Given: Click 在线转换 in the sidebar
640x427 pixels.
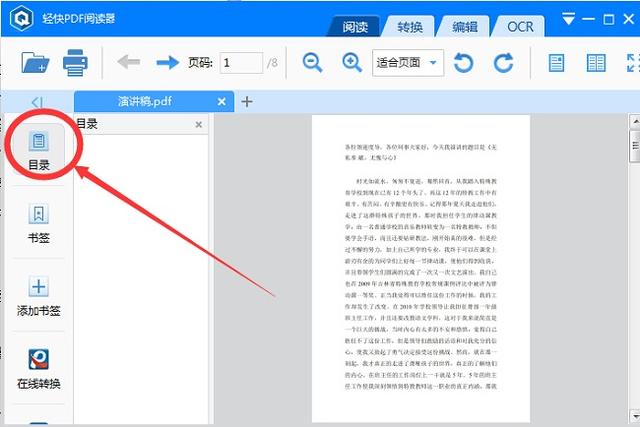Looking at the screenshot, I should (38, 369).
